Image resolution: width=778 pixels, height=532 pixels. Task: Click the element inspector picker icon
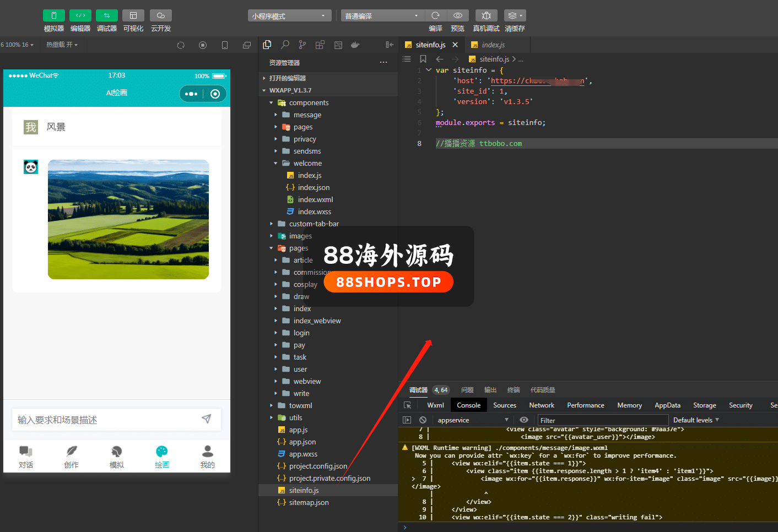408,405
